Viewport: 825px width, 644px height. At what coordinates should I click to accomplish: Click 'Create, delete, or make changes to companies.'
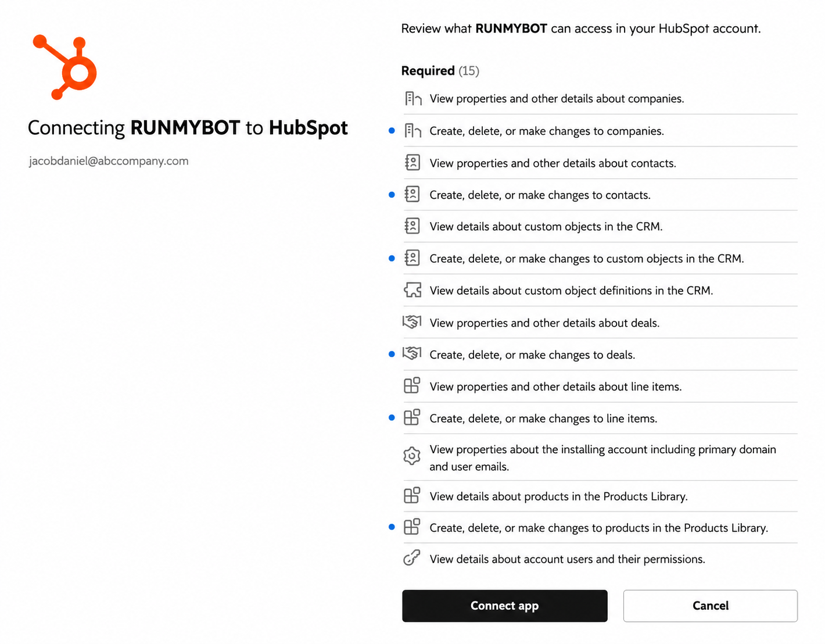pyautogui.click(x=547, y=131)
